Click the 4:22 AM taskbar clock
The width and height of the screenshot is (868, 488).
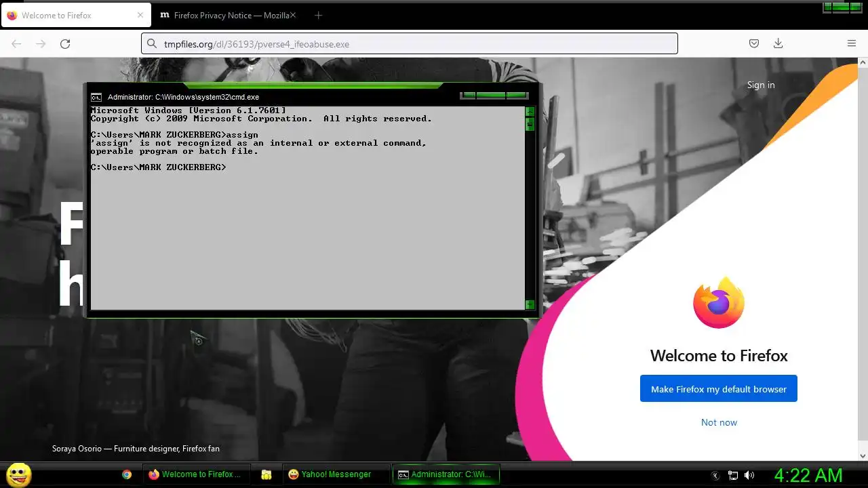808,475
